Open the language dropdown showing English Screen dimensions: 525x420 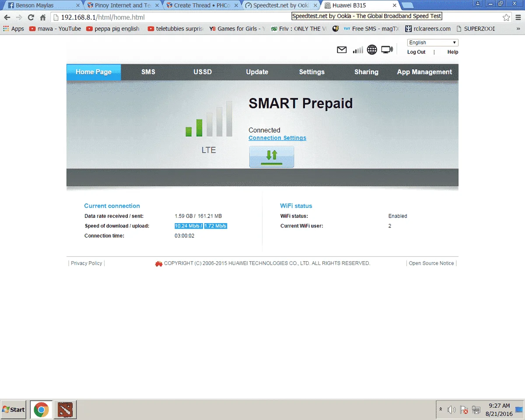coord(433,42)
